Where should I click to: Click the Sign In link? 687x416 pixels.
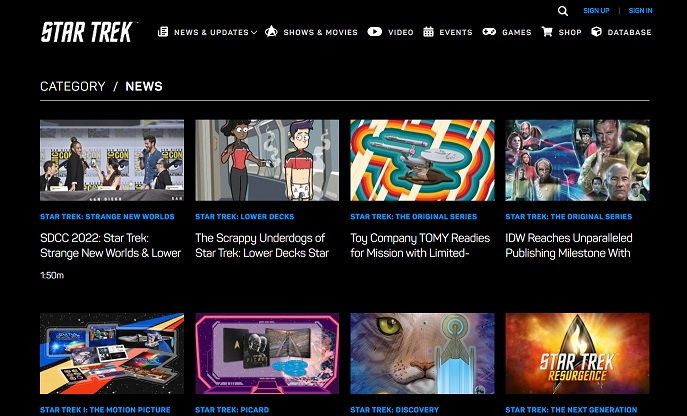pos(640,11)
